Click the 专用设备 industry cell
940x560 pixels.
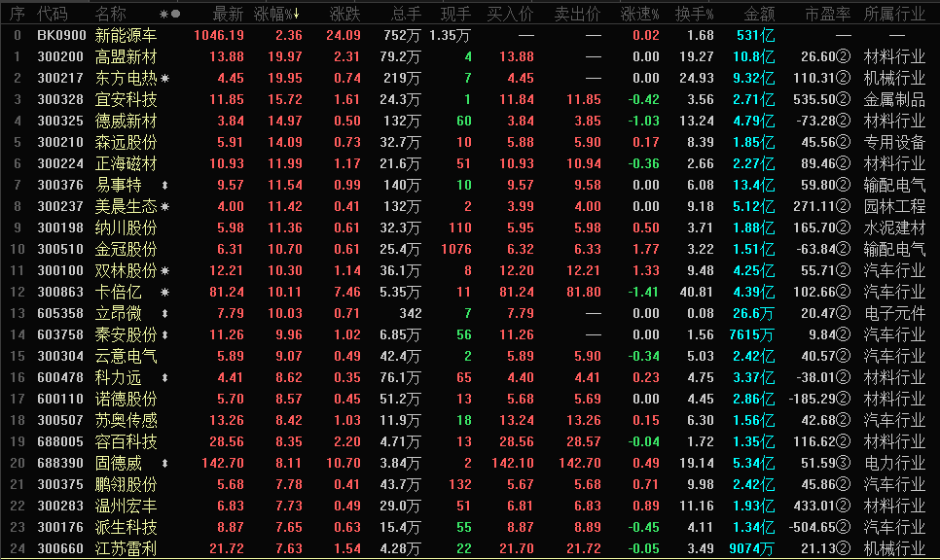click(894, 143)
